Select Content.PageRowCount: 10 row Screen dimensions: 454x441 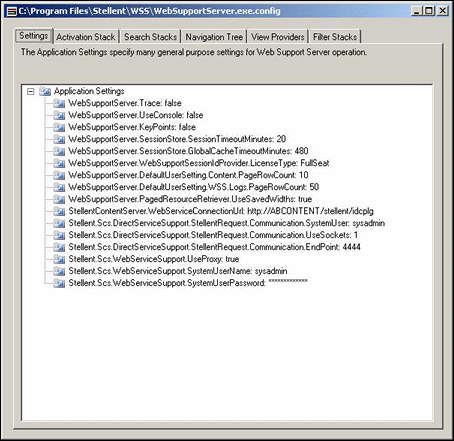pos(188,175)
